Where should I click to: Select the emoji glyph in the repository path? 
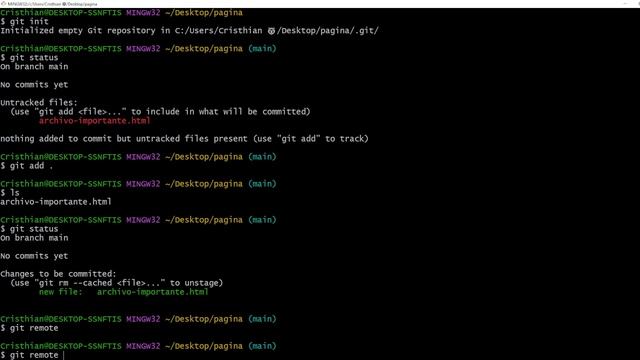271,31
